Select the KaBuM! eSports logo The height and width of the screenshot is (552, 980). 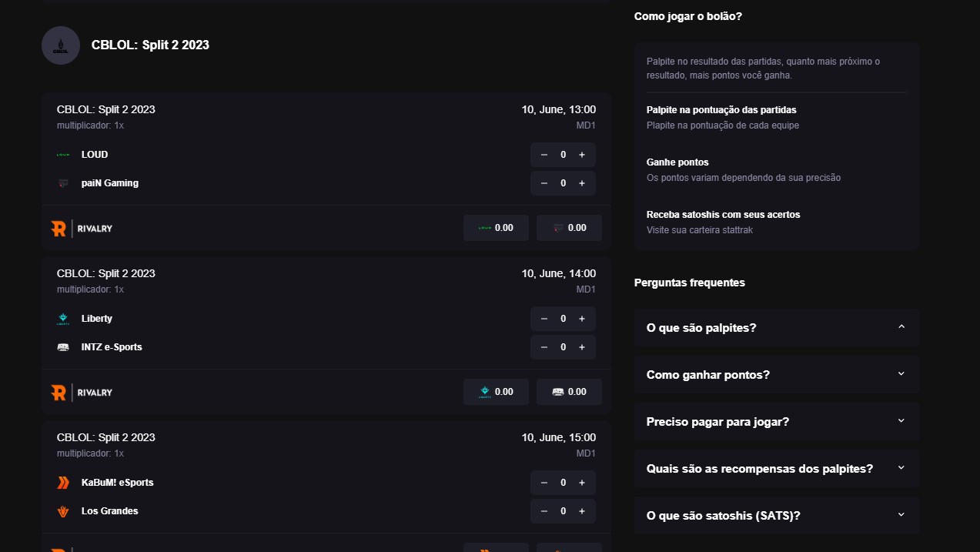point(62,482)
